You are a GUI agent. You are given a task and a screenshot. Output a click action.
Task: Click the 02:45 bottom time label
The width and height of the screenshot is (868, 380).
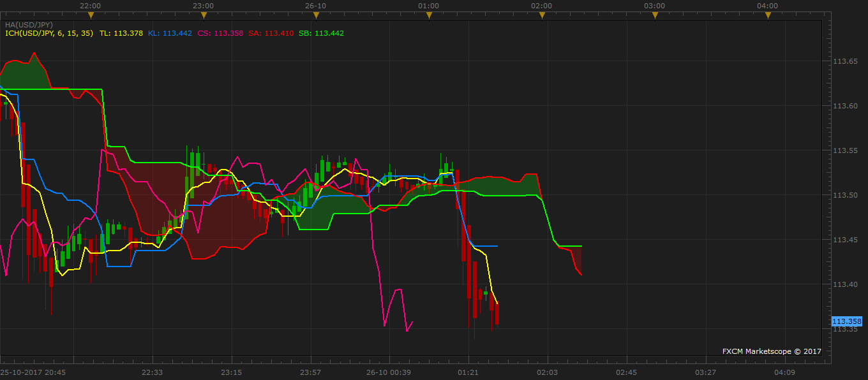click(x=626, y=372)
